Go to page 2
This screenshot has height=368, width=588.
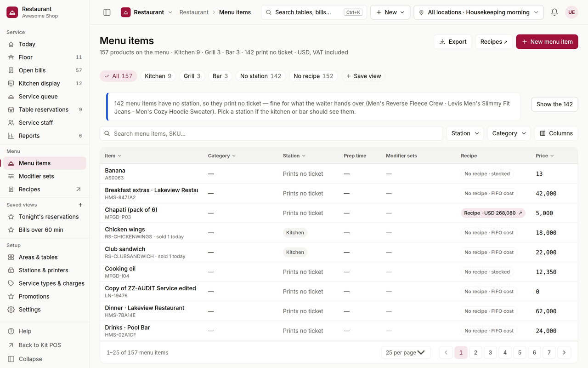coord(475,353)
